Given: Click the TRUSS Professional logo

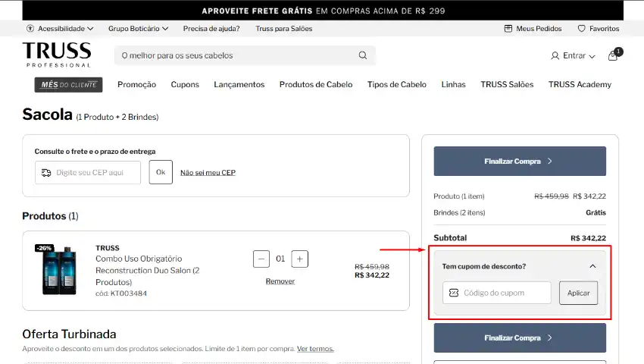Looking at the screenshot, I should (x=57, y=55).
